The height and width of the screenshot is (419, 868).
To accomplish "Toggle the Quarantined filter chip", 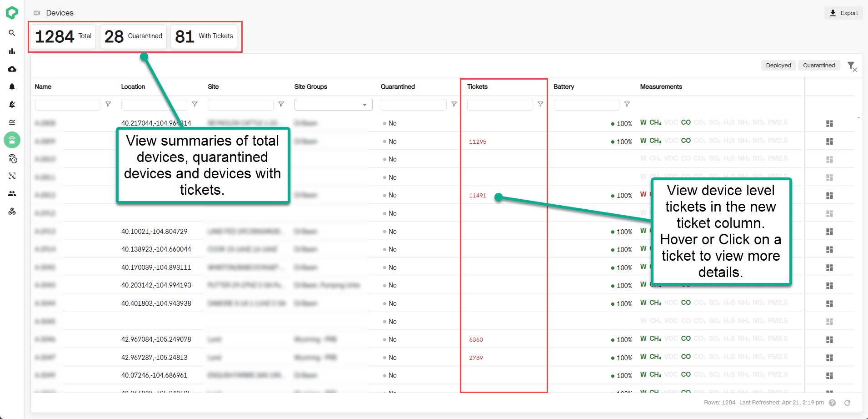I will point(818,65).
